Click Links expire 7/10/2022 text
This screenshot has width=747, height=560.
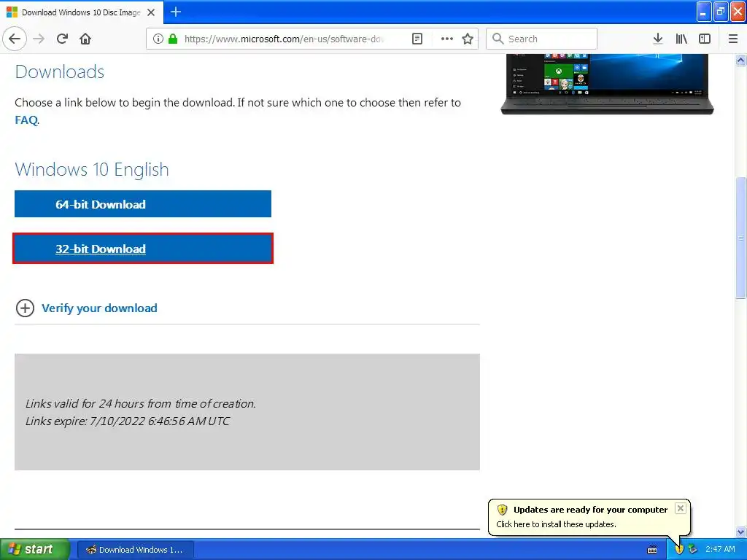pos(128,421)
